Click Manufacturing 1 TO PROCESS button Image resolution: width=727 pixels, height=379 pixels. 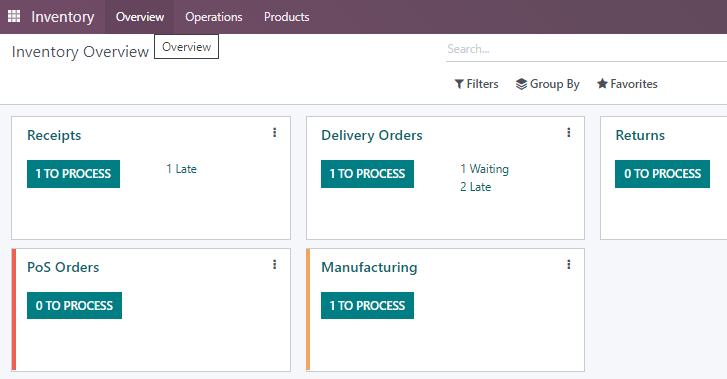tap(367, 305)
